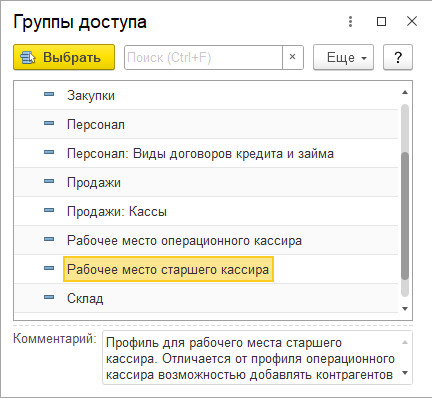Screen dimensions: 432x398
Task: Click the list scrollbar down arrow
Action: 405,309
